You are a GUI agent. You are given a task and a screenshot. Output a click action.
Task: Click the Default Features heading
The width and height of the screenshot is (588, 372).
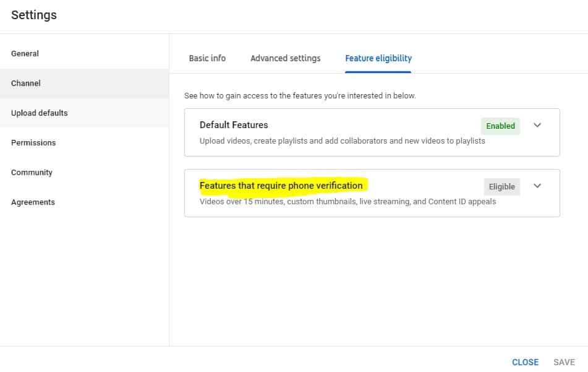(234, 125)
